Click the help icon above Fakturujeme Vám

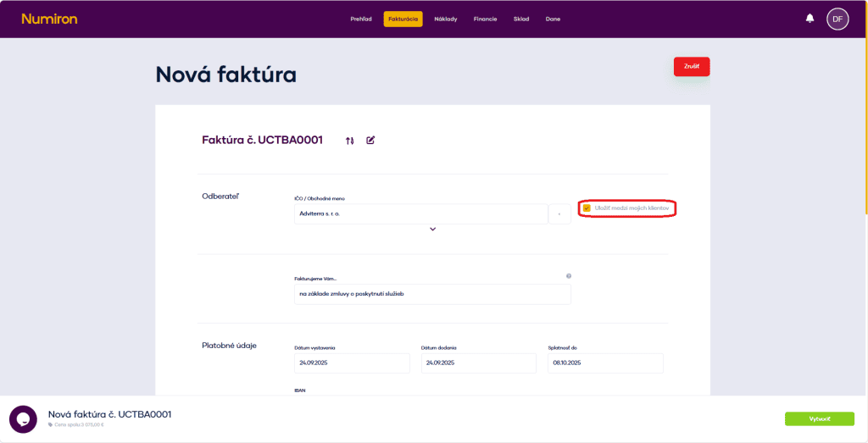[x=569, y=275]
